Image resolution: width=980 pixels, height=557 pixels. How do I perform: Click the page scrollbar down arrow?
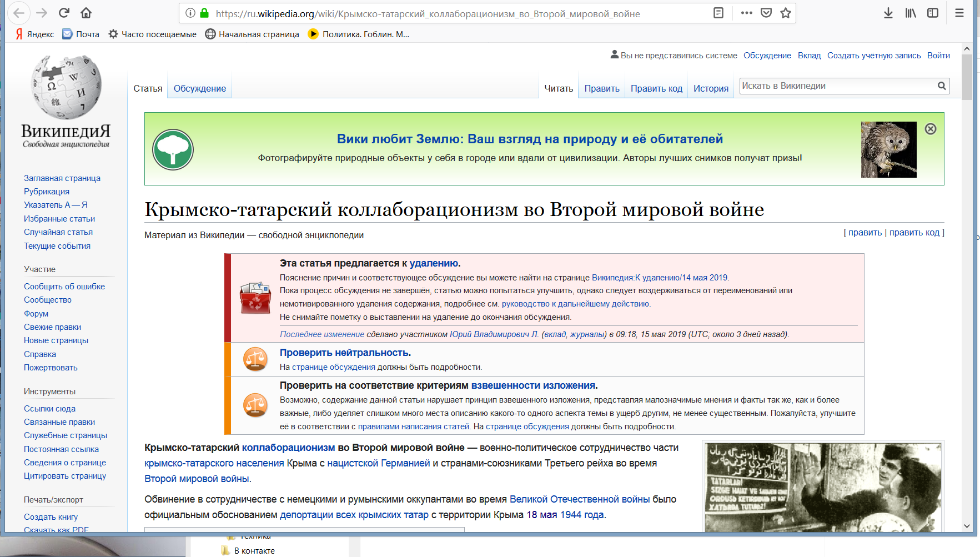[967, 526]
